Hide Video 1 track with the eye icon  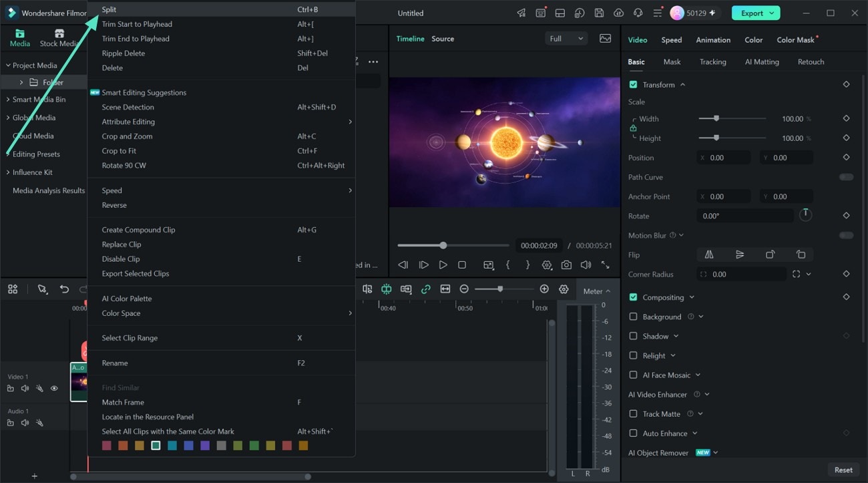[x=54, y=388]
